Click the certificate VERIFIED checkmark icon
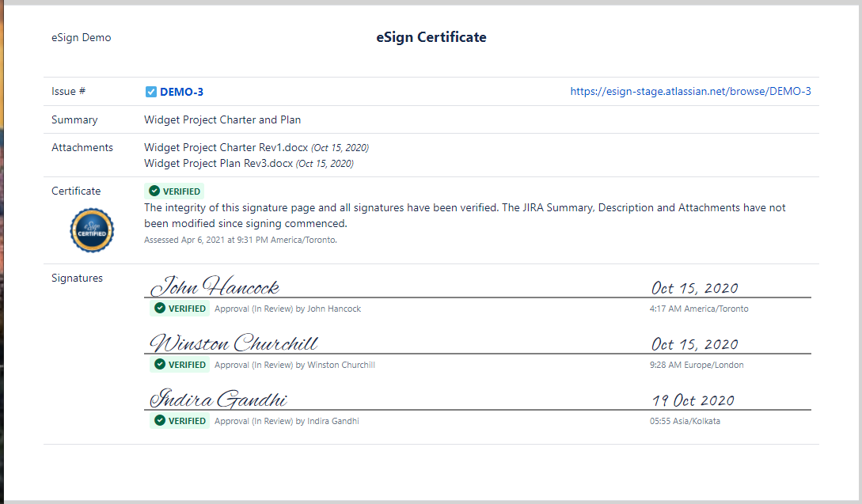 click(154, 191)
